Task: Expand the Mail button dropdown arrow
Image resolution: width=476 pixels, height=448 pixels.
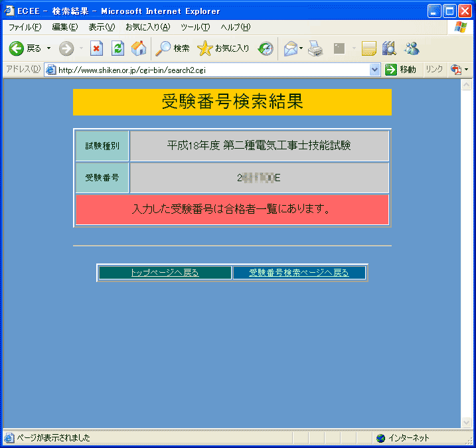Action: (x=301, y=48)
